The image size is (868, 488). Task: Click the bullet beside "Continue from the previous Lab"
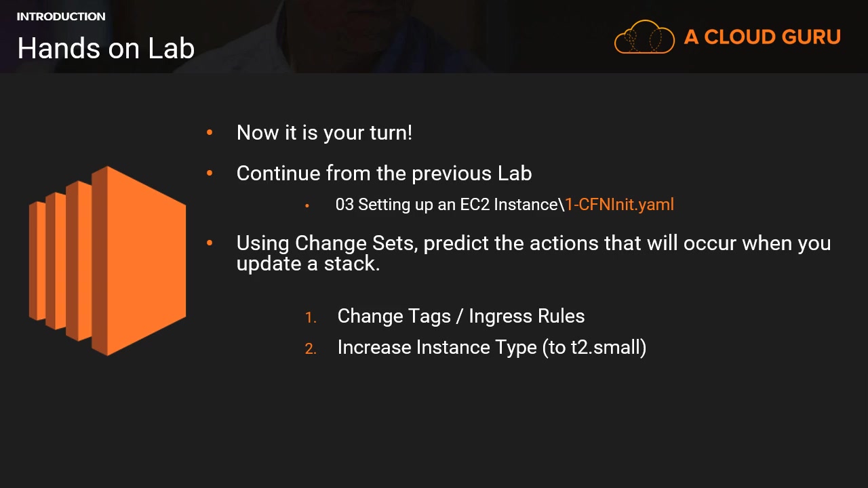(x=210, y=174)
